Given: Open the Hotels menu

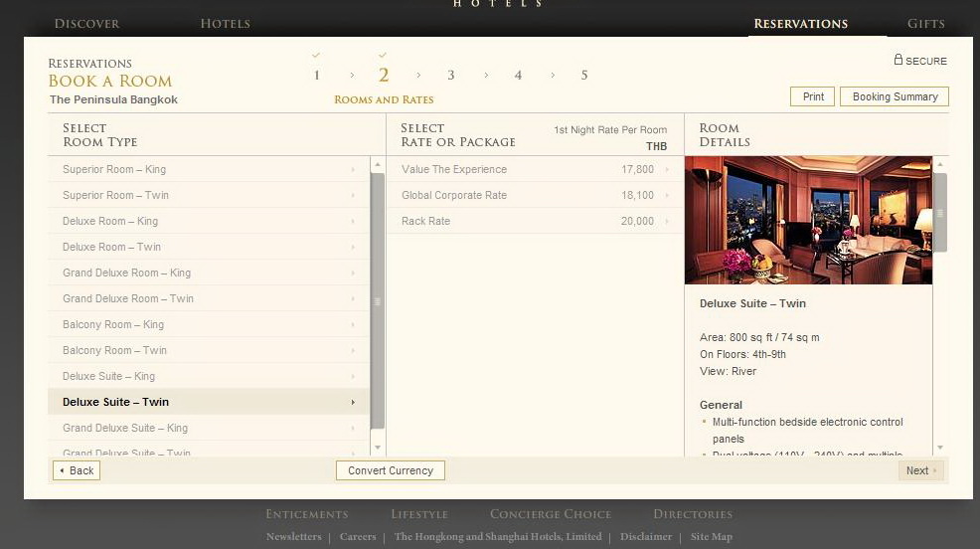Looking at the screenshot, I should [225, 24].
